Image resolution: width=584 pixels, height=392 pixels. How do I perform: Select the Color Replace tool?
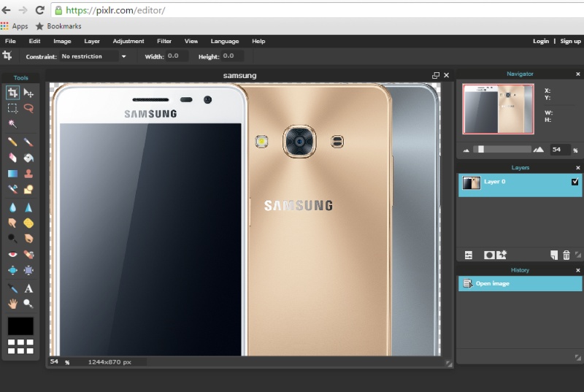(x=12, y=189)
